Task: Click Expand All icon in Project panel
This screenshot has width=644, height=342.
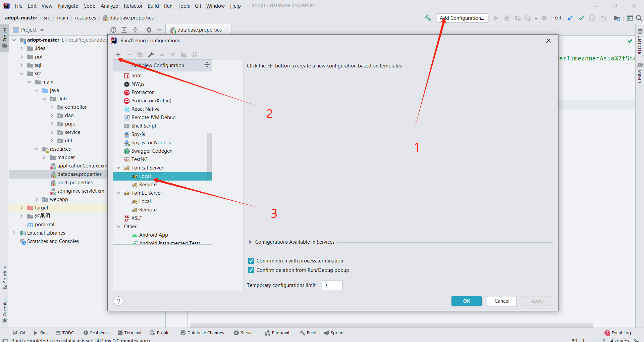Action: pyautogui.click(x=124, y=30)
